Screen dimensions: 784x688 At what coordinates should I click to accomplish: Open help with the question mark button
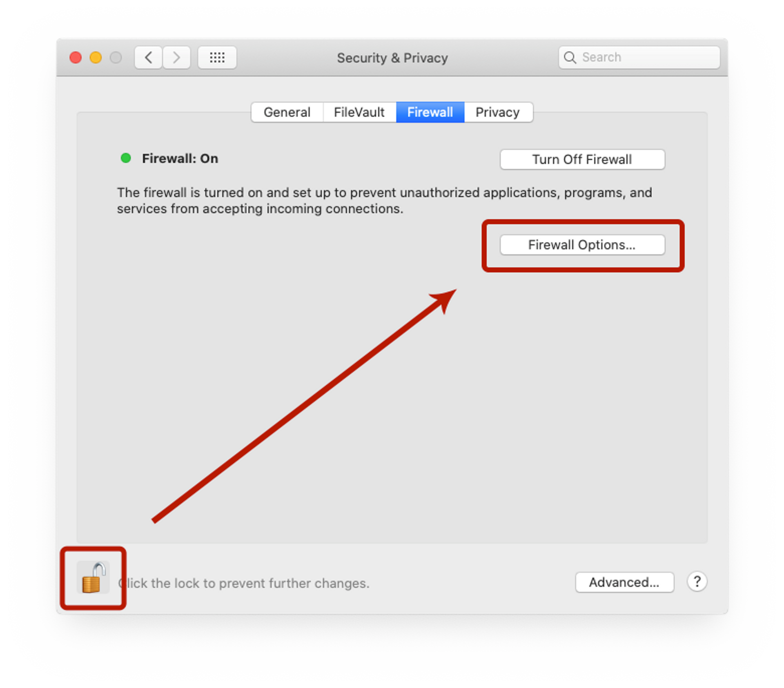point(697,581)
